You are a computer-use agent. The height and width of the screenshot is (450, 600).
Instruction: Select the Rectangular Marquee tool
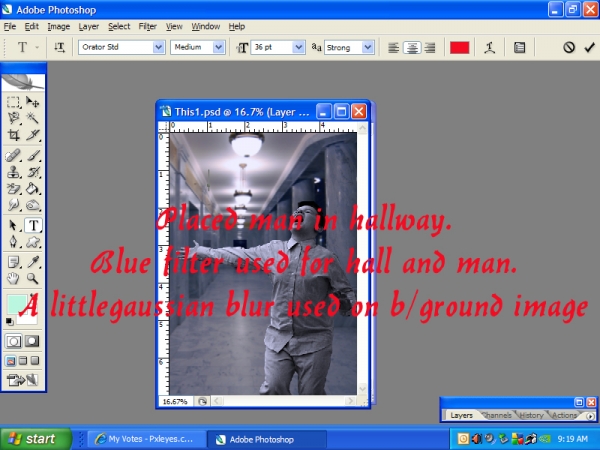point(13,102)
